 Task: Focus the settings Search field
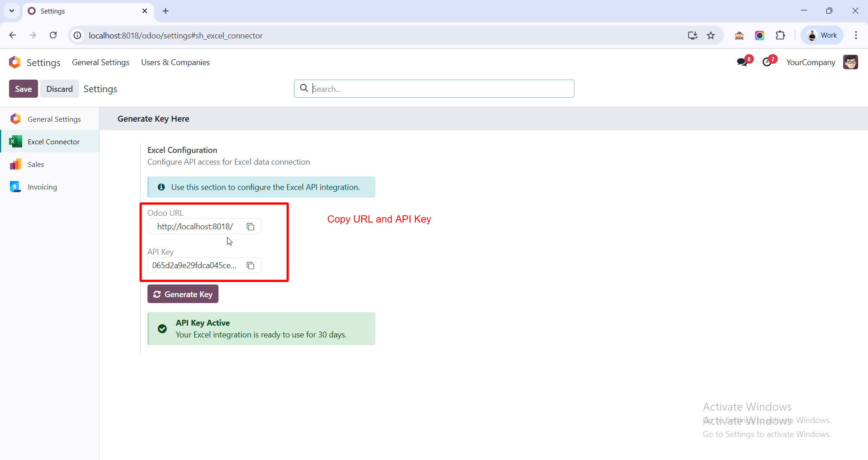click(x=434, y=89)
